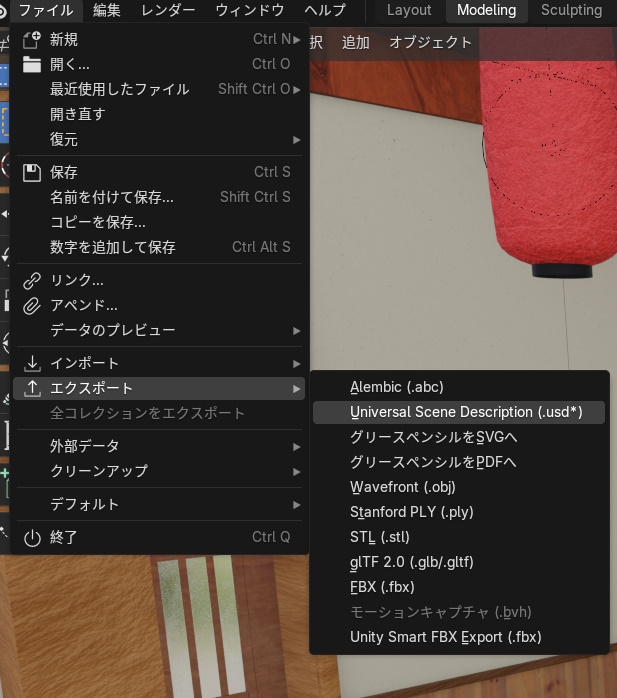617x698 pixels.
Task: Choose 保存 Ctrl S entry
Action: tap(159, 172)
